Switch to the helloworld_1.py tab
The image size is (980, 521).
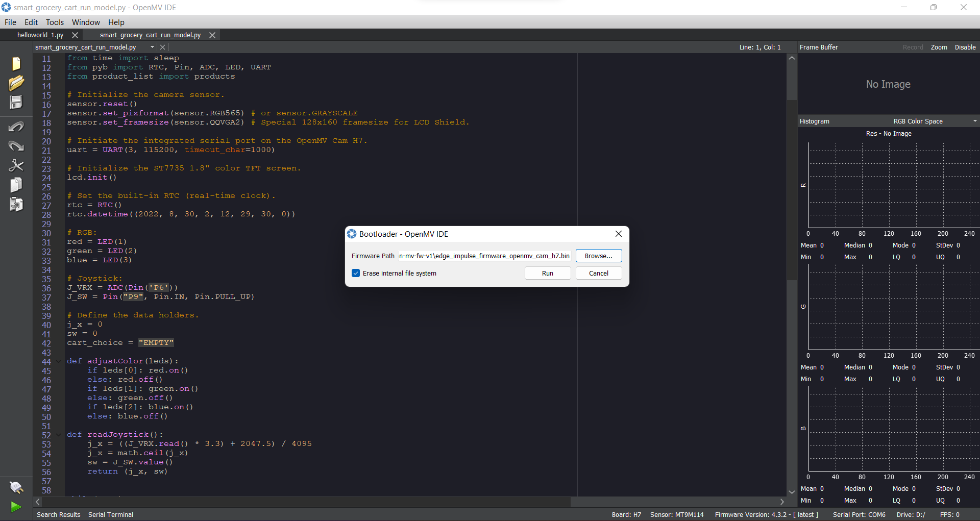point(40,35)
